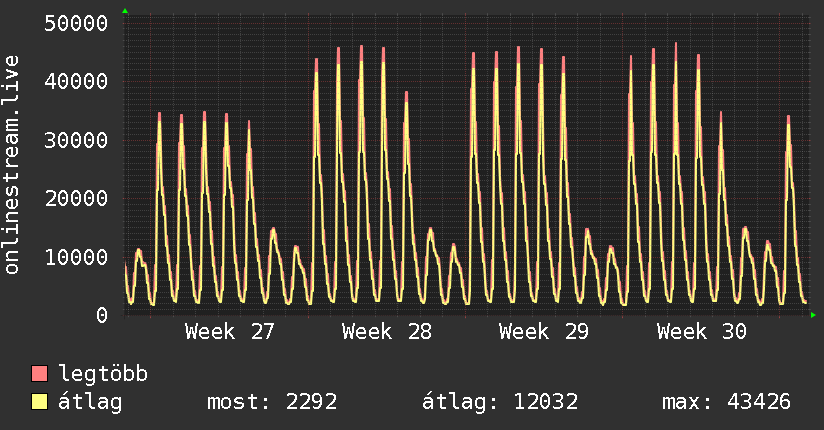This screenshot has width=824, height=430.
Task: Click the 20000 y-axis value
Action: pos(76,199)
